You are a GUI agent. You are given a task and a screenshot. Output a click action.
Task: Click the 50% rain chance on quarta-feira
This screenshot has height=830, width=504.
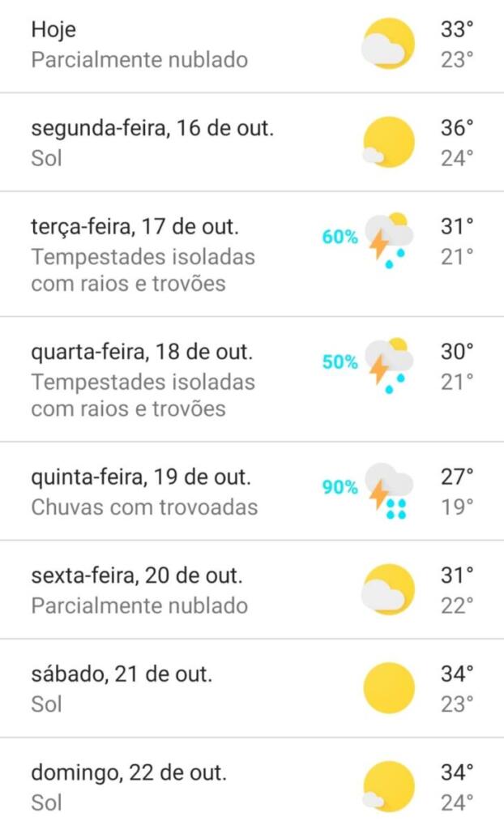340,362
